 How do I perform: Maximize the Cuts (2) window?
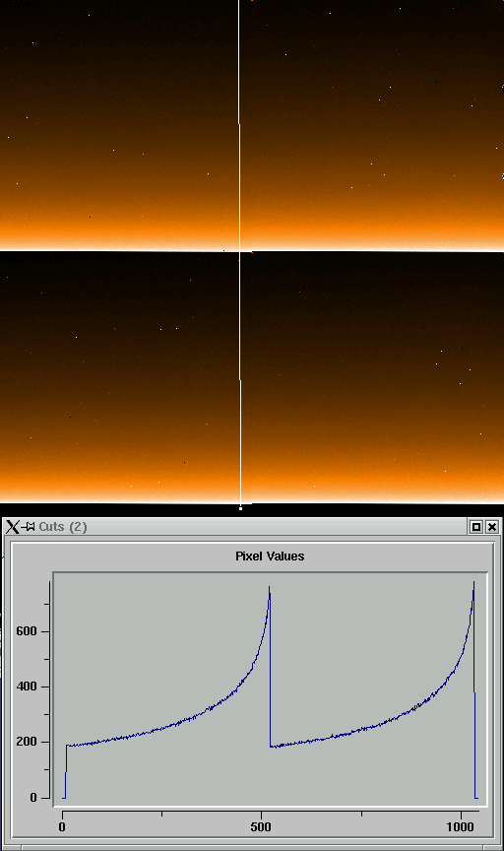475,526
